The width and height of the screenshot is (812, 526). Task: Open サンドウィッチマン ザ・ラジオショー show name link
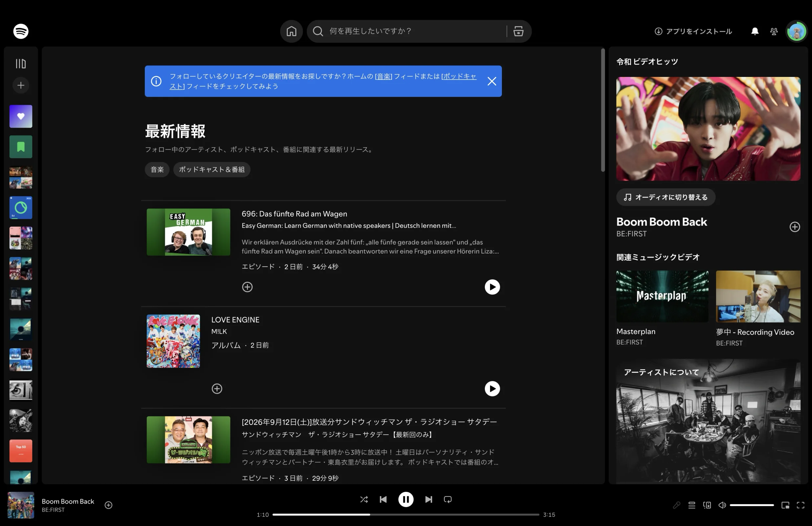[338, 435]
